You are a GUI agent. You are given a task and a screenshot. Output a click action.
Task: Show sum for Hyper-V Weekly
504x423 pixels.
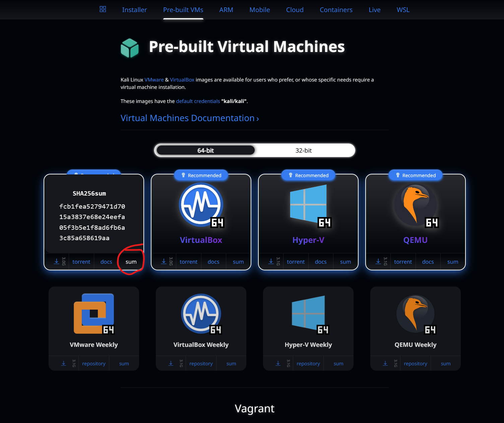[x=338, y=364]
